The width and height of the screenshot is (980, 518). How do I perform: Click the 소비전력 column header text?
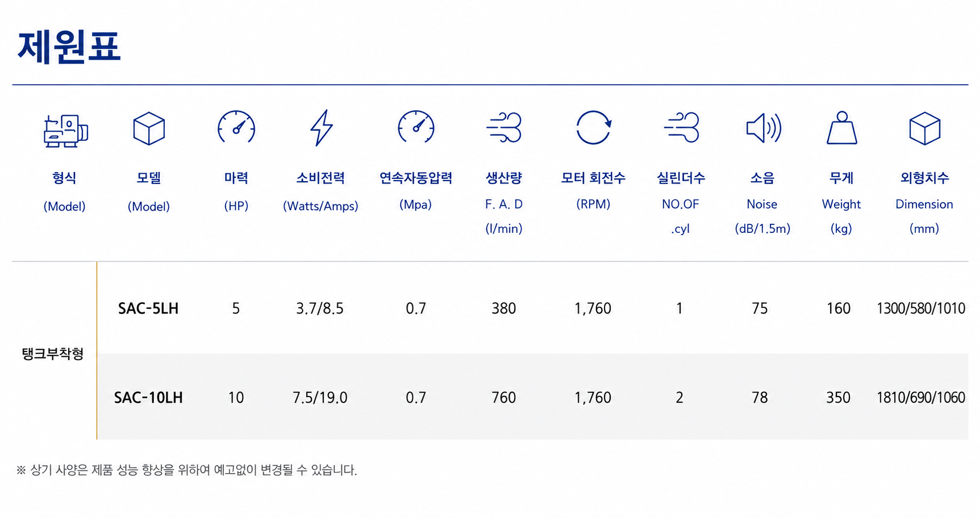tap(320, 178)
